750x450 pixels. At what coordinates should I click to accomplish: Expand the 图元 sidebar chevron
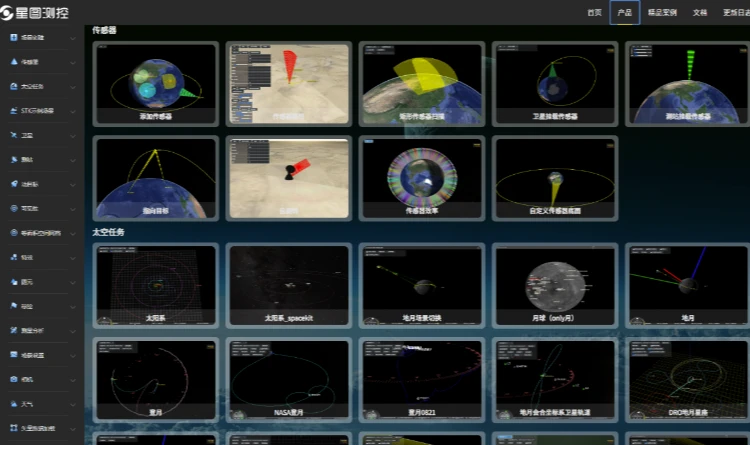[73, 282]
